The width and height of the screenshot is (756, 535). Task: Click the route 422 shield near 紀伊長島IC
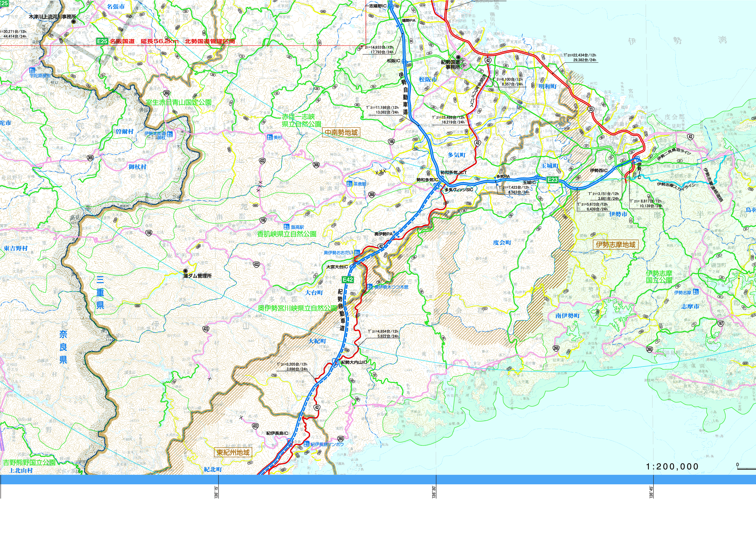[255, 426]
